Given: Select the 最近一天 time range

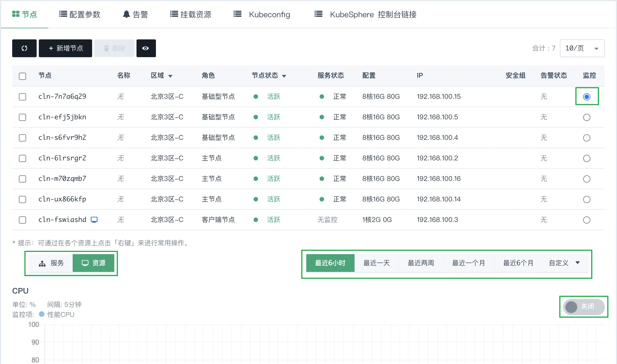Looking at the screenshot, I should coord(376,263).
